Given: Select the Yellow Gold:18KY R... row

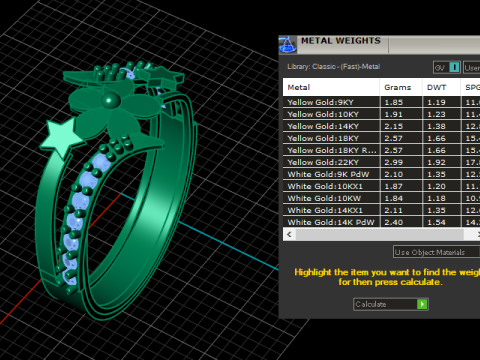Looking at the screenshot, I should (x=381, y=150).
